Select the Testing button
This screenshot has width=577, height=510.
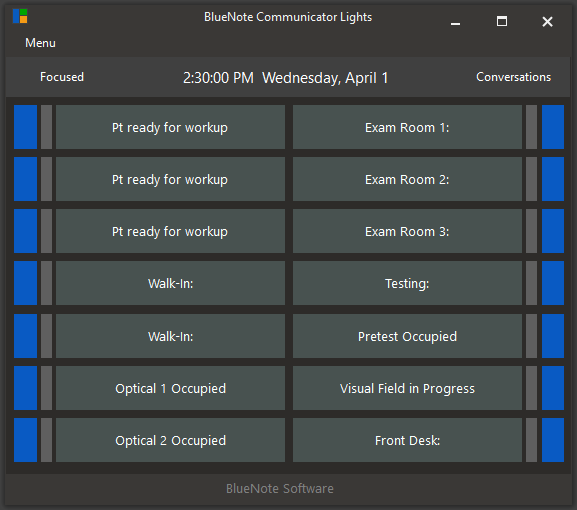point(407,283)
